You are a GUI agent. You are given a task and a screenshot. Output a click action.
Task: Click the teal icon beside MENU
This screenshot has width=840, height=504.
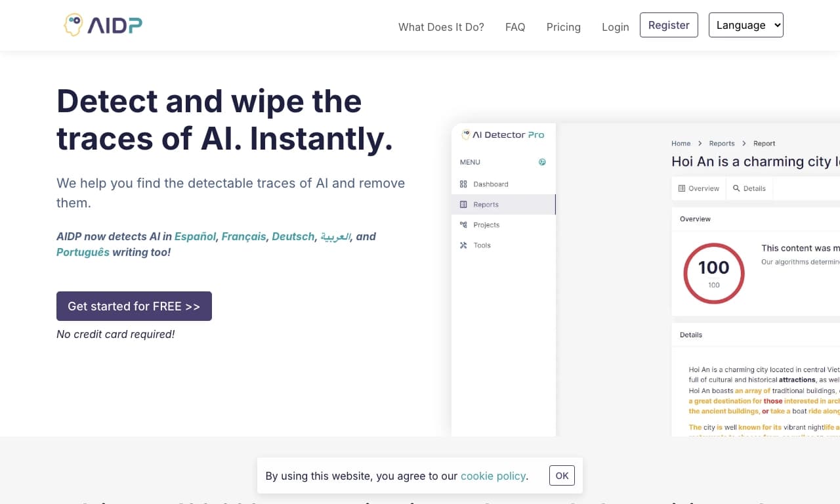coord(542,162)
